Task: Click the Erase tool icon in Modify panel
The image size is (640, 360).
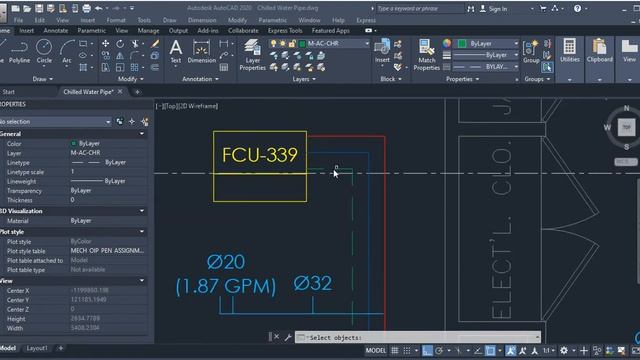Action: [x=155, y=44]
